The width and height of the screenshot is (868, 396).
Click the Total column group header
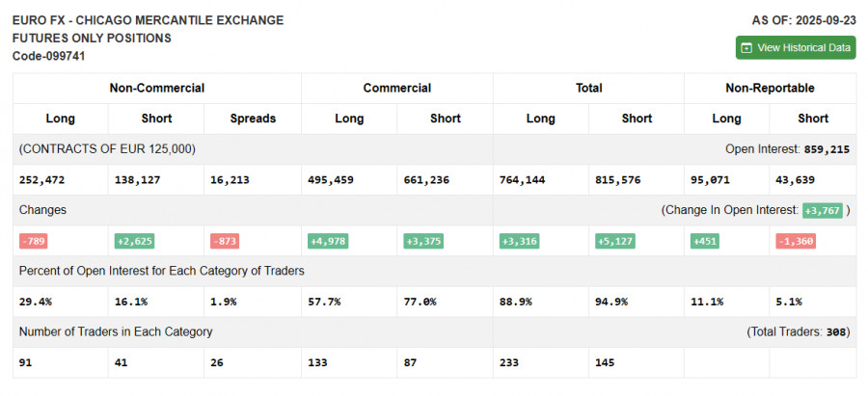pos(588,88)
